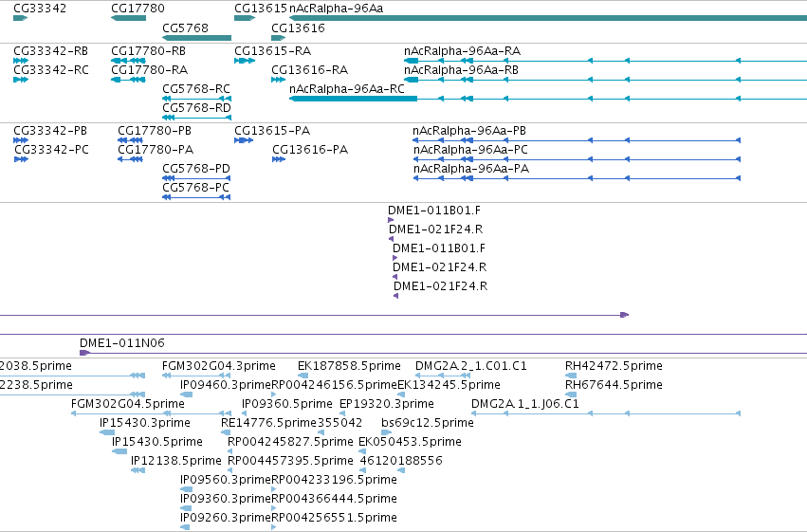Click EST EP19320.3prime
This screenshot has height=532, width=807.
(x=342, y=413)
